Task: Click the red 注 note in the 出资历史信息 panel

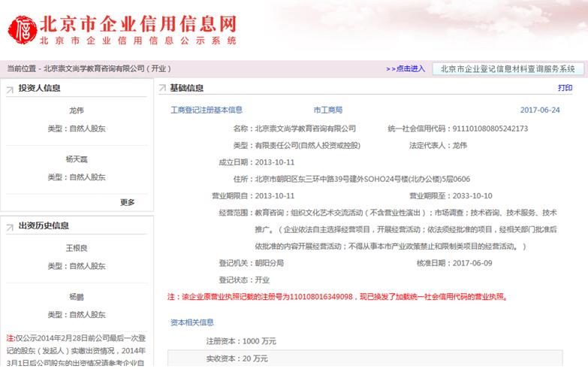Action: 76,351
